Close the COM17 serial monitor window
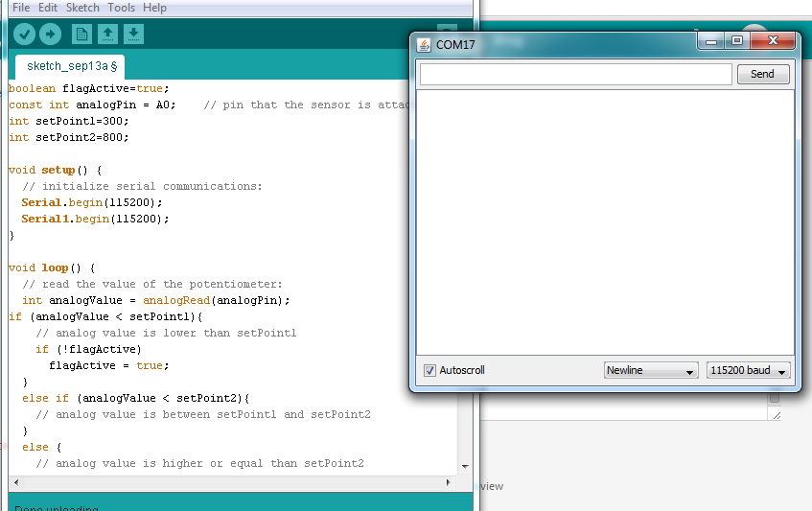This screenshot has height=511, width=812. point(773,41)
